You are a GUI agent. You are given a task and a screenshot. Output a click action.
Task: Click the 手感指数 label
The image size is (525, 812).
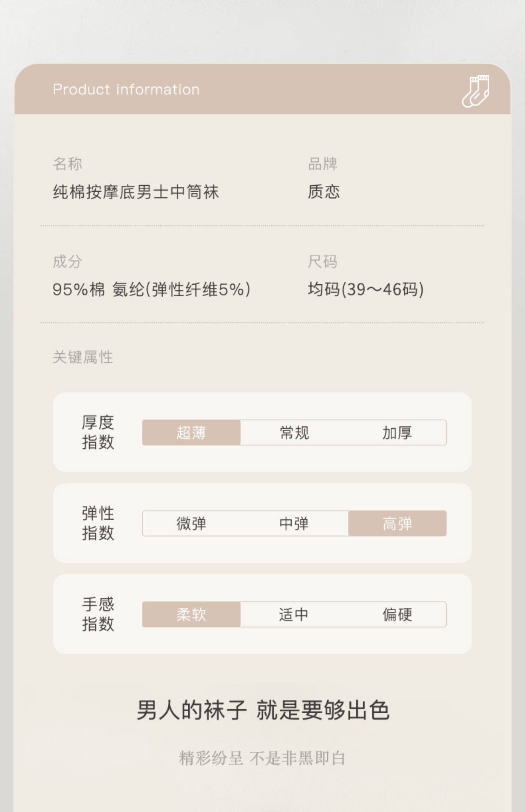[98, 614]
